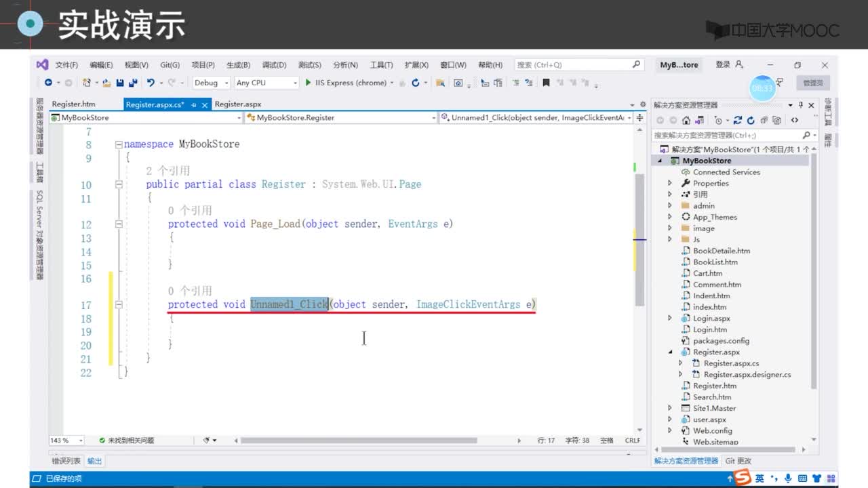
Task: Select BookDetaile.htm file
Action: click(x=722, y=251)
